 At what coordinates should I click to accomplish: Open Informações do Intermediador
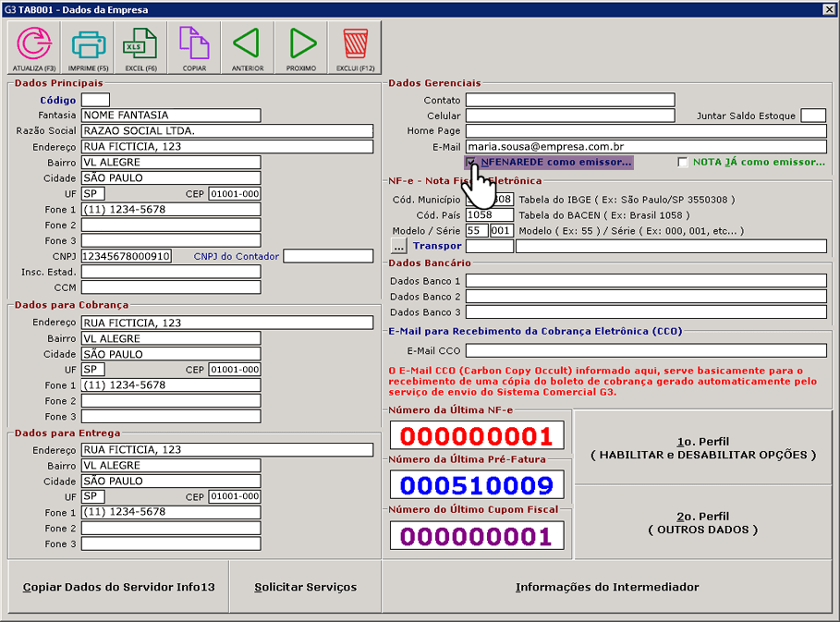point(607,587)
